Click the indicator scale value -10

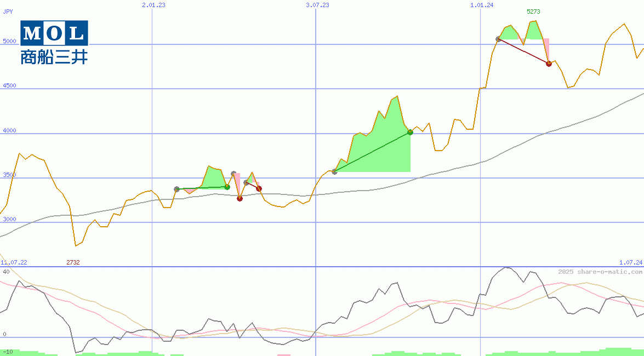(x=8, y=352)
